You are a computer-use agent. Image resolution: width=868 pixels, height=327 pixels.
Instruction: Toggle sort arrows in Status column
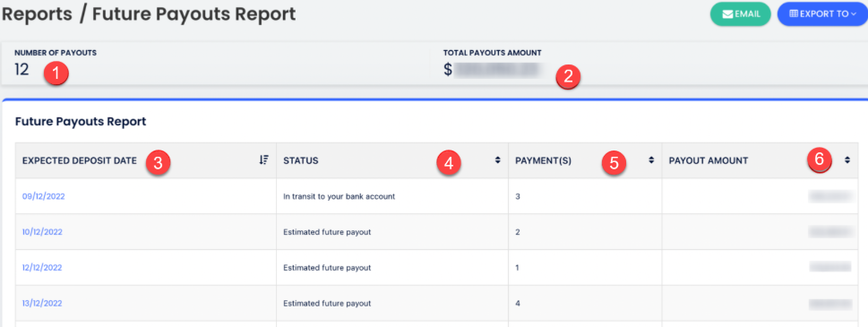[498, 159]
